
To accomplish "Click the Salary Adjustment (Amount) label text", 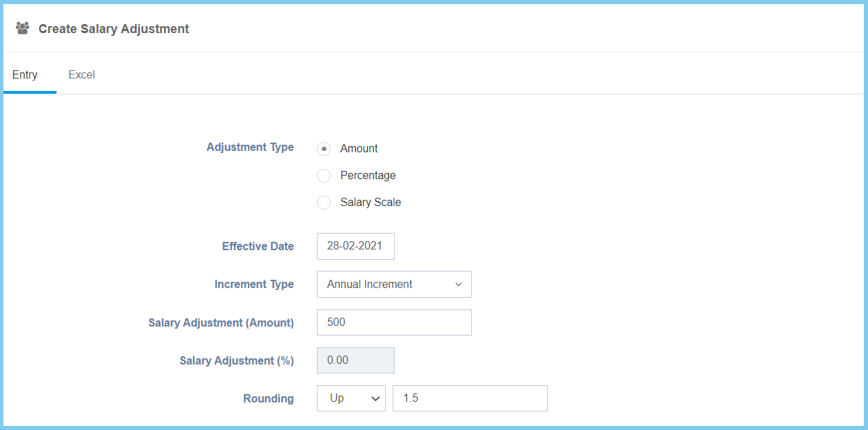I will click(x=221, y=322).
